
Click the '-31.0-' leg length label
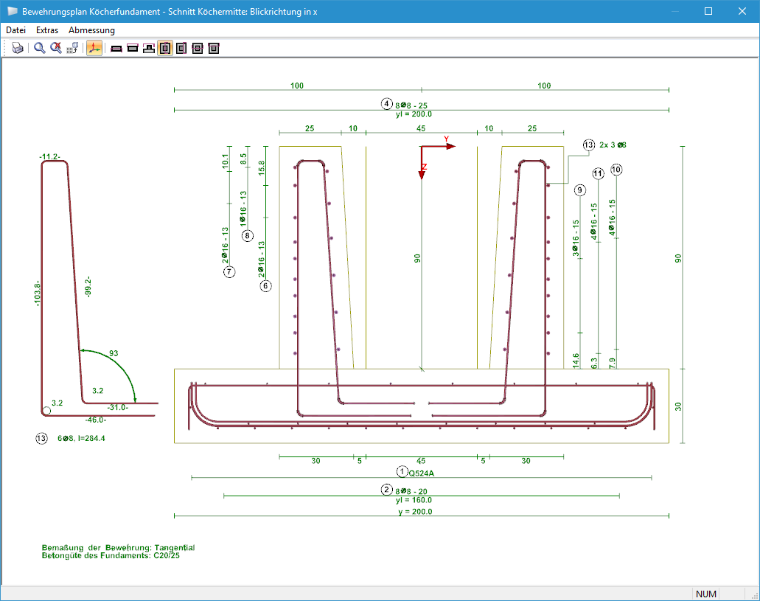pos(118,408)
